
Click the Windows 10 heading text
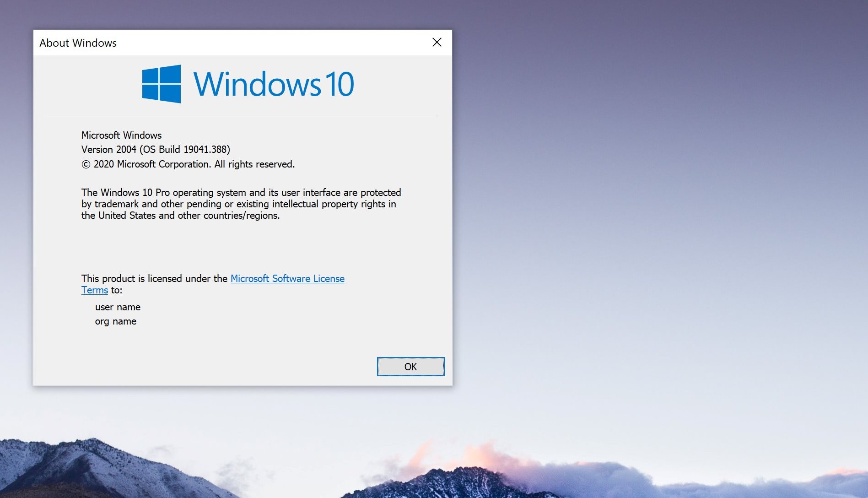tap(274, 84)
